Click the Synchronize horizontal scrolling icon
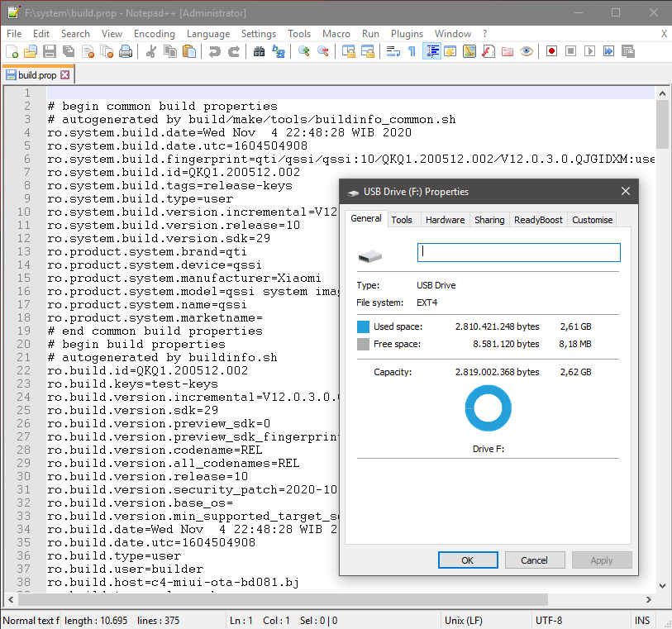Image resolution: width=672 pixels, height=629 pixels. 367,51
